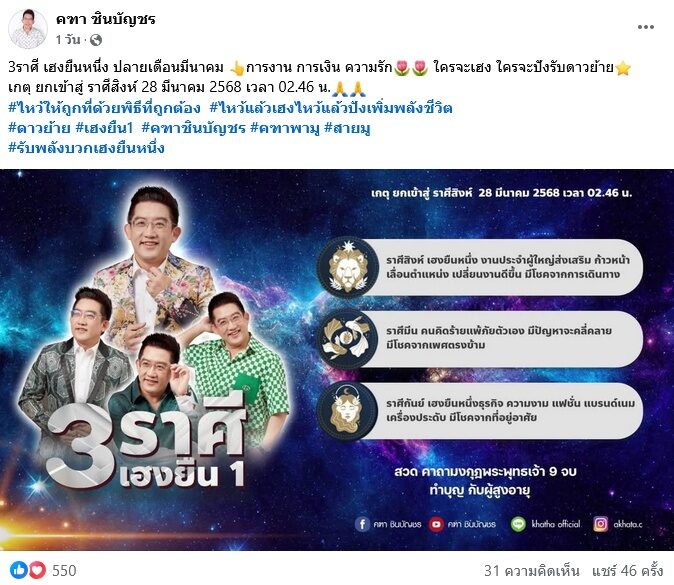Open the three-dot post options menu
The image size is (674, 585).
(646, 27)
